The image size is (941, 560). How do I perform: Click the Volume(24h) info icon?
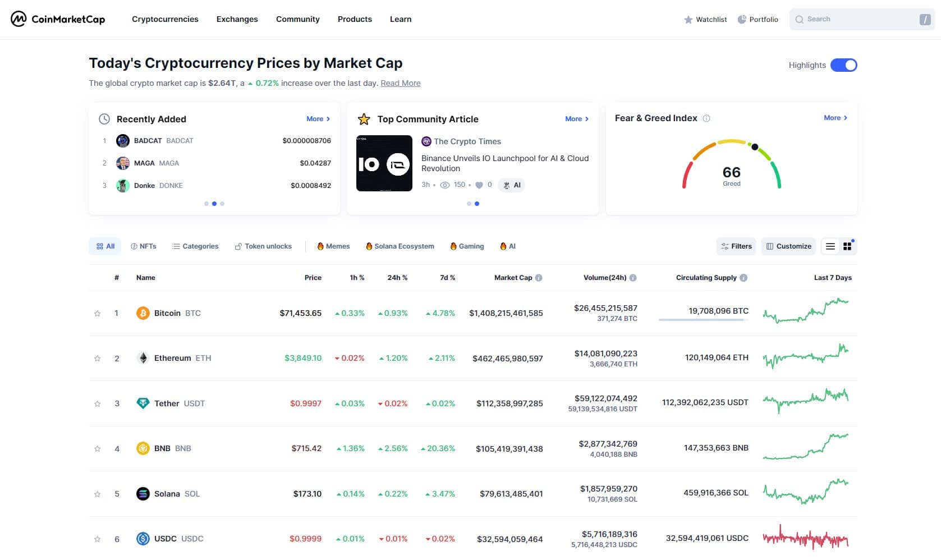coord(633,278)
